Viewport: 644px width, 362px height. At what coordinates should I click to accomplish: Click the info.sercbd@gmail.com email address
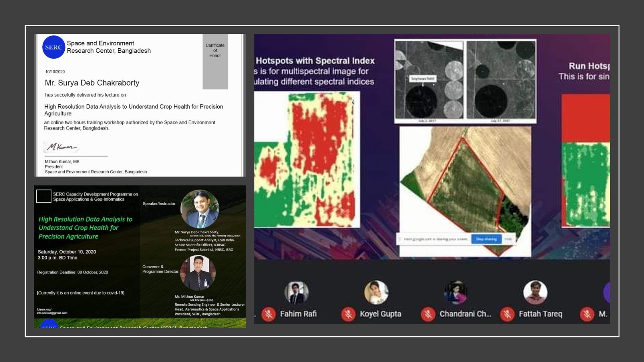coord(52,313)
